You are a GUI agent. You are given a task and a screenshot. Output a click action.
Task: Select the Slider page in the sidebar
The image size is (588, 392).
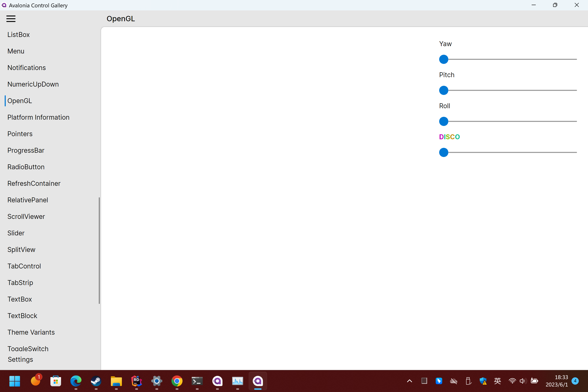(16, 233)
